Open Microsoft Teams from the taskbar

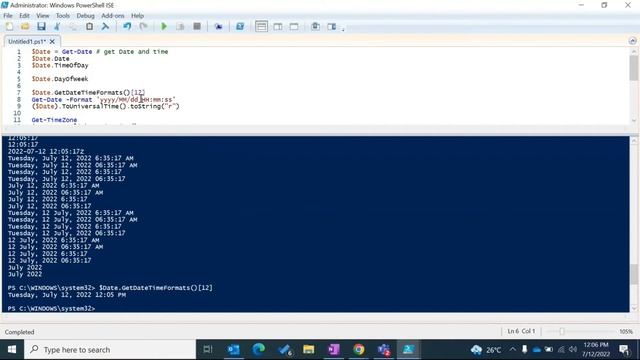384,349
